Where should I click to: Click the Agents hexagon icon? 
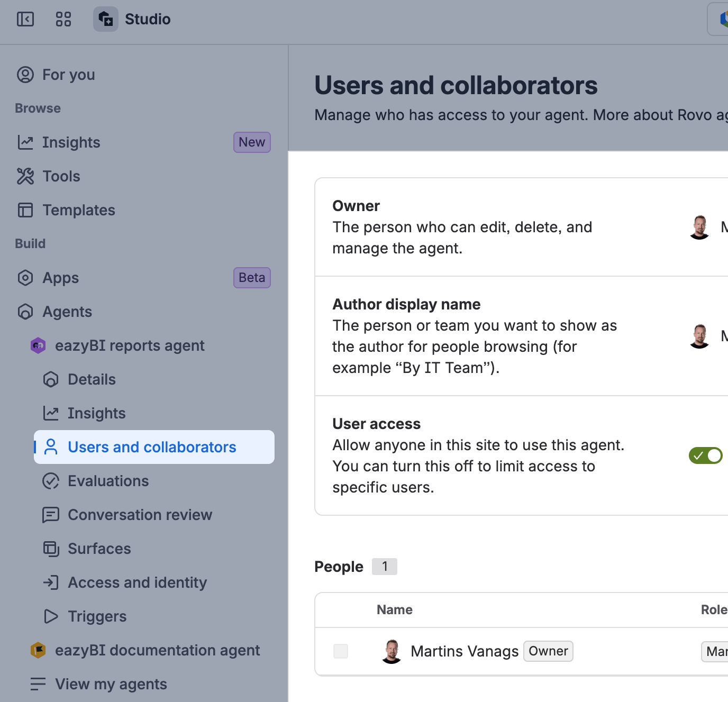click(x=25, y=312)
